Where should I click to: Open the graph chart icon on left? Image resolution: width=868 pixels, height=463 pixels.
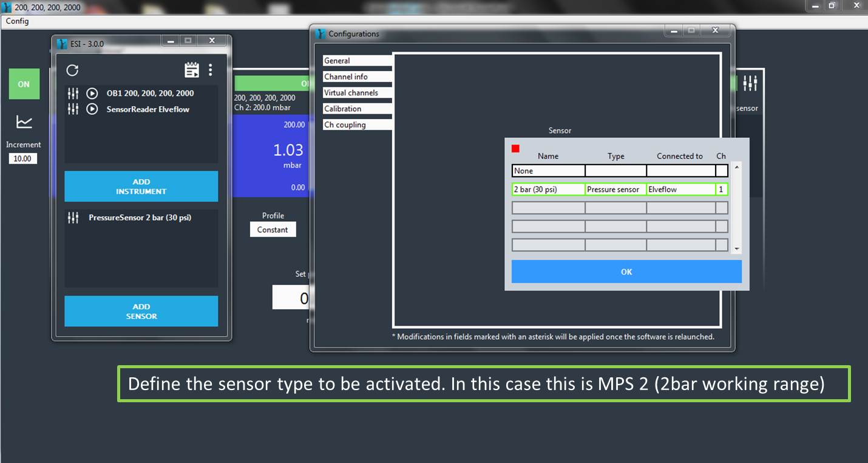[24, 122]
